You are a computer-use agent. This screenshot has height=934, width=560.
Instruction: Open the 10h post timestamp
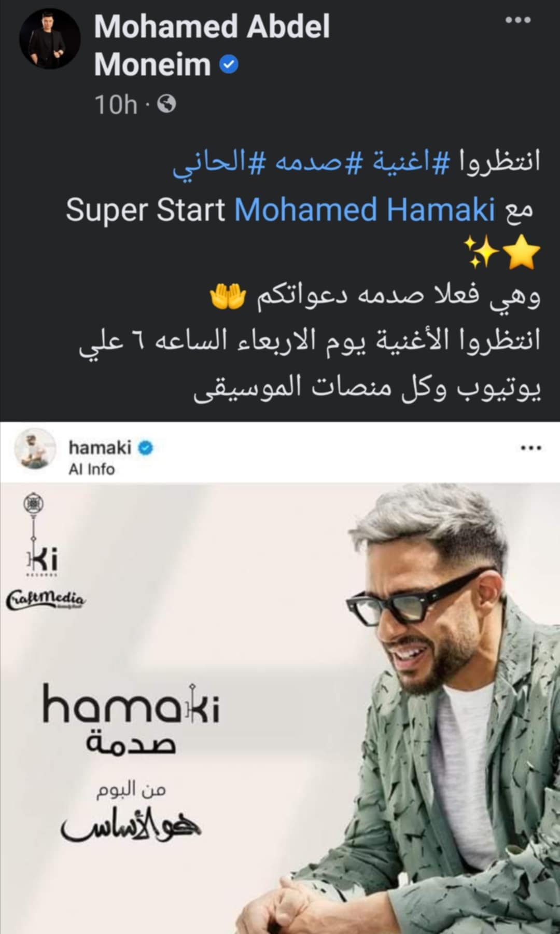(x=116, y=104)
